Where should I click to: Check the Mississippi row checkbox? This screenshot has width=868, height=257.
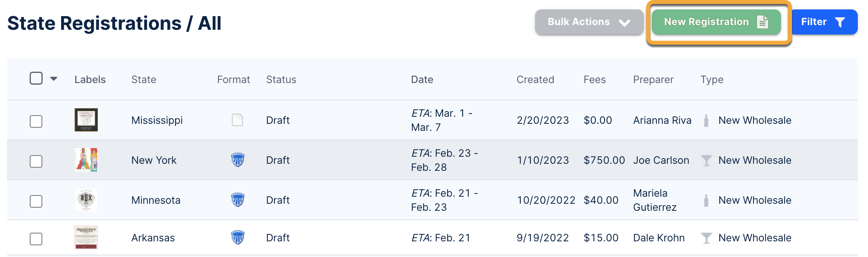coord(36,121)
